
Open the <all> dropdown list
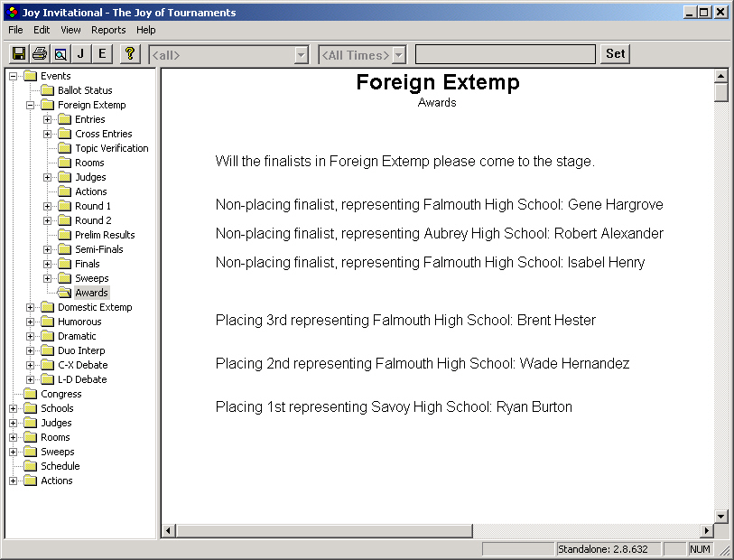(302, 55)
